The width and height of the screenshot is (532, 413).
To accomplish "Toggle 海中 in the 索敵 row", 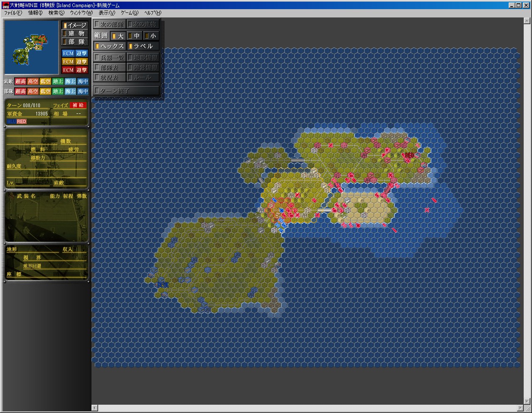I will [x=83, y=81].
